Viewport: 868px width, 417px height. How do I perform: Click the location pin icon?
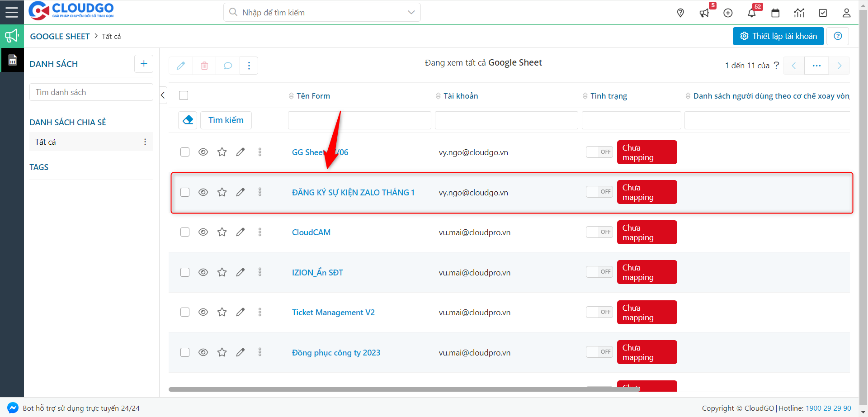tap(680, 13)
